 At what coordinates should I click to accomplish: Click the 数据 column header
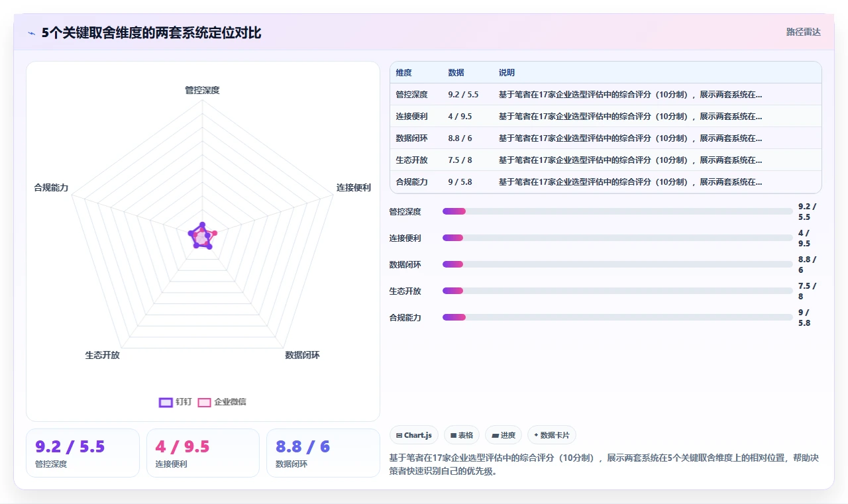click(x=456, y=73)
